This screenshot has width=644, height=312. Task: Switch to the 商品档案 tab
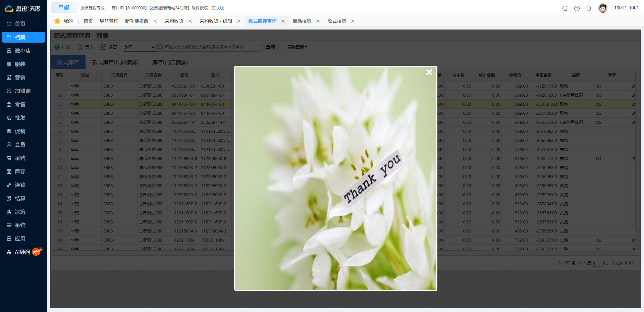(302, 21)
